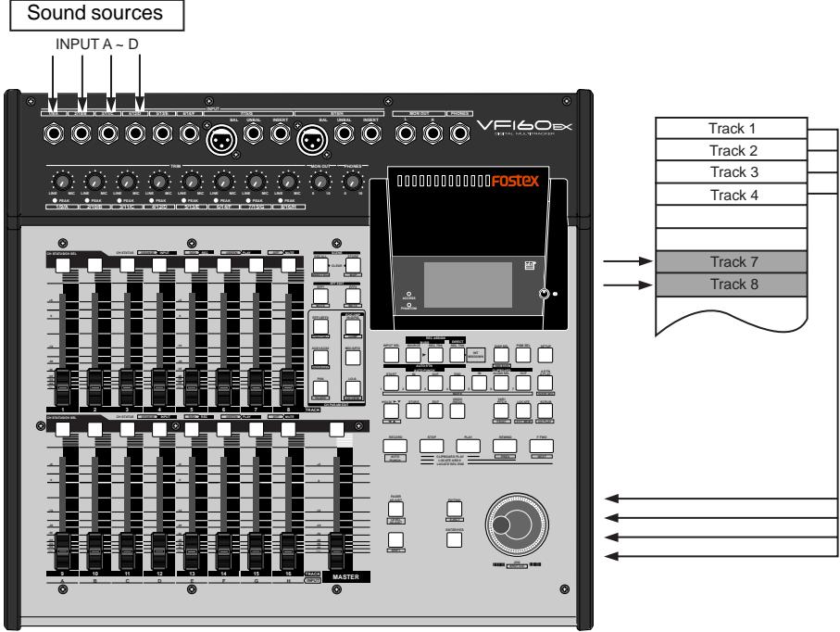Click the channel 5 fader knob
Image resolution: width=840 pixels, height=632 pixels.
point(192,387)
